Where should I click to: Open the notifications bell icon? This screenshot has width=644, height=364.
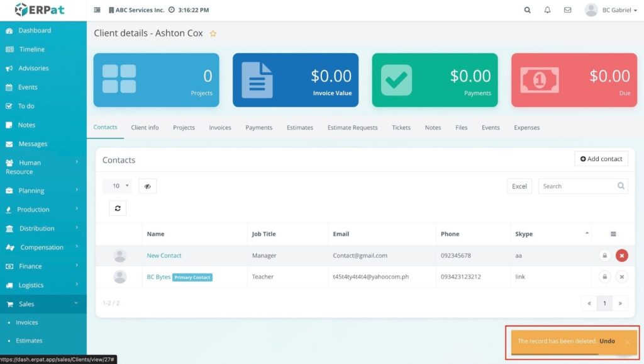[x=547, y=10]
